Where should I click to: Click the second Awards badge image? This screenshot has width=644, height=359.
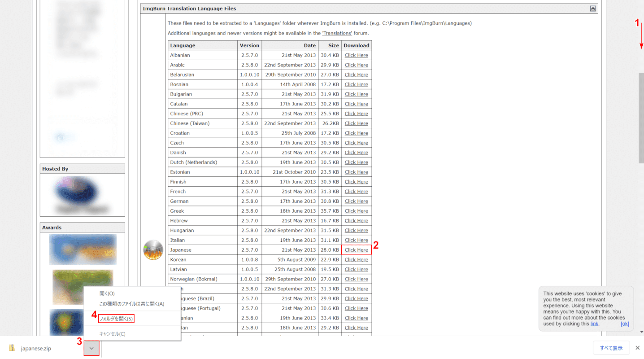coord(83,287)
